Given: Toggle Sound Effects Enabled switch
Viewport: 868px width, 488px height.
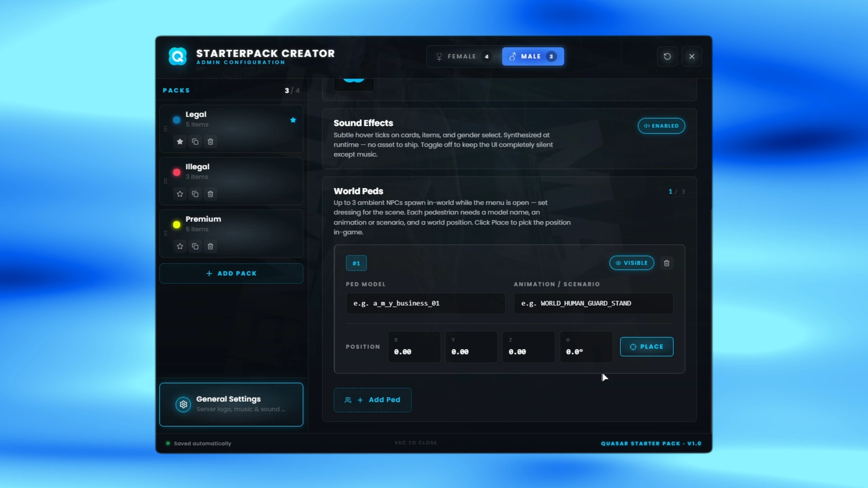Looking at the screenshot, I should 661,126.
